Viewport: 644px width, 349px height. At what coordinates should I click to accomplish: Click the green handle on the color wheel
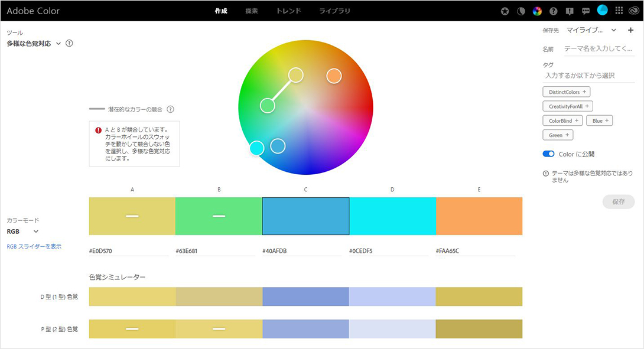(268, 106)
